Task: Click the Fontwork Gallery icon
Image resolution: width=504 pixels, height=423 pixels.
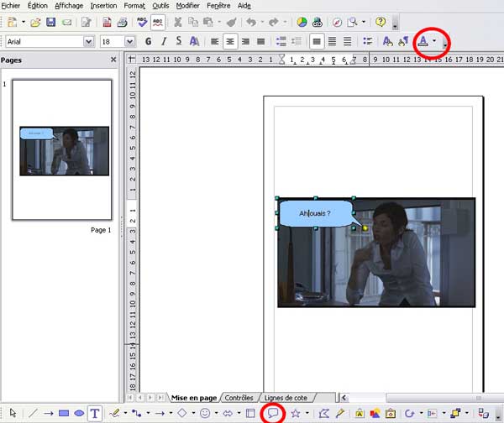Action: pyautogui.click(x=360, y=414)
